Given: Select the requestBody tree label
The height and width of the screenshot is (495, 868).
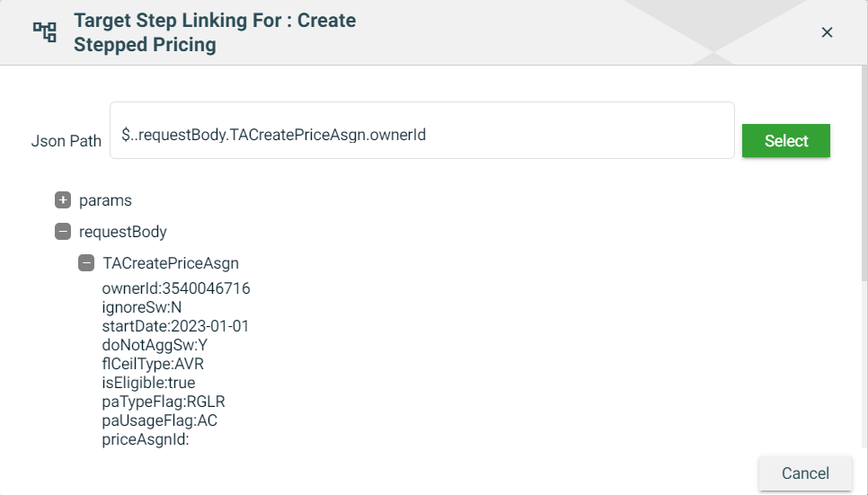Looking at the screenshot, I should point(123,232).
